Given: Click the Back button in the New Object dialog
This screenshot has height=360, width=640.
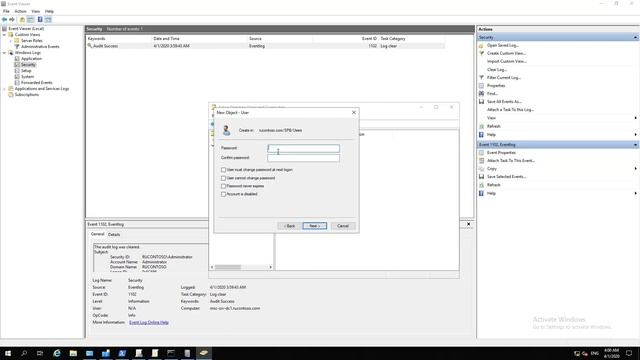Looking at the screenshot, I should coord(289,226).
